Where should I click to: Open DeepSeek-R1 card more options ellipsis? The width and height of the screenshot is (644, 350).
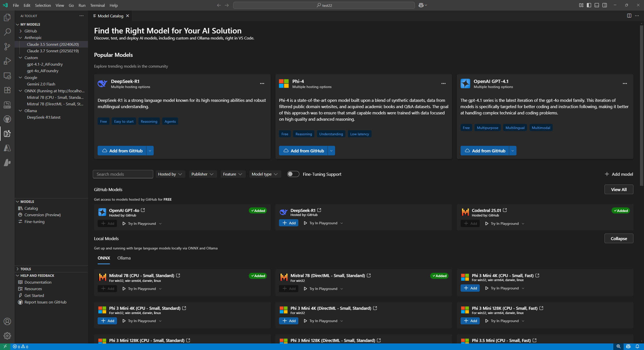(x=262, y=83)
